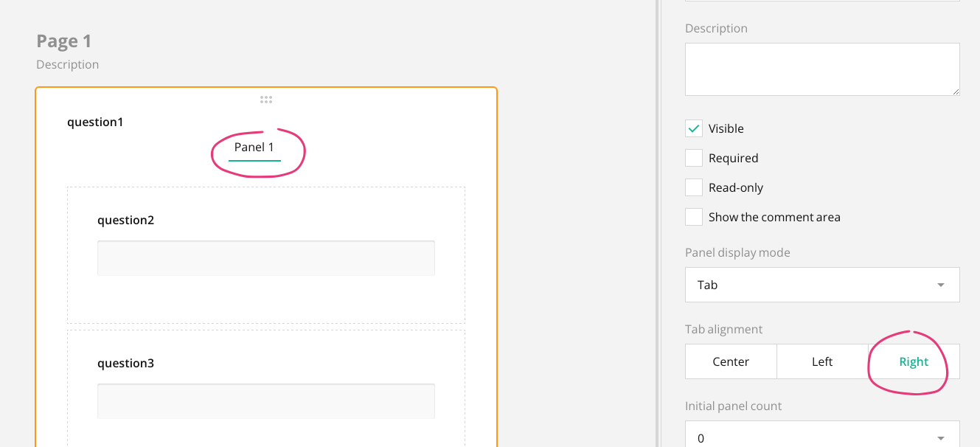Image resolution: width=980 pixels, height=447 pixels.
Task: Click the drag handle dots above question1
Action: point(266,99)
